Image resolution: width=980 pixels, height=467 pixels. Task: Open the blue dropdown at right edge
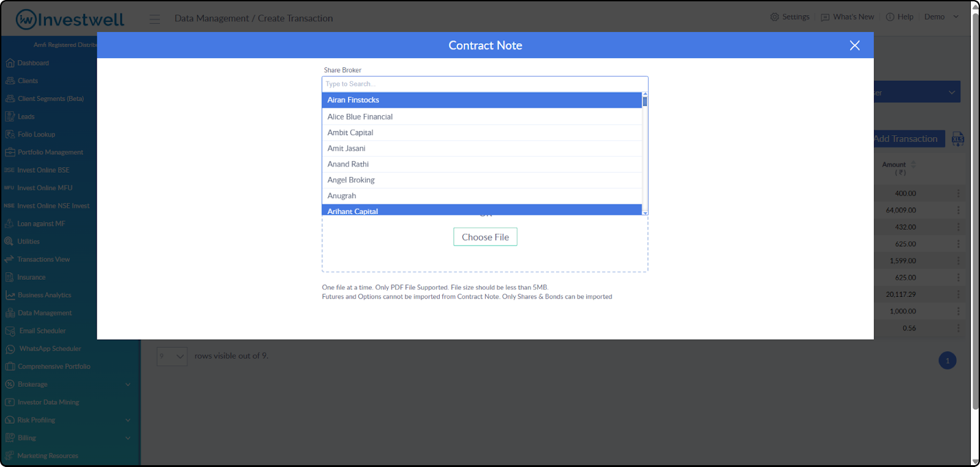click(x=917, y=92)
